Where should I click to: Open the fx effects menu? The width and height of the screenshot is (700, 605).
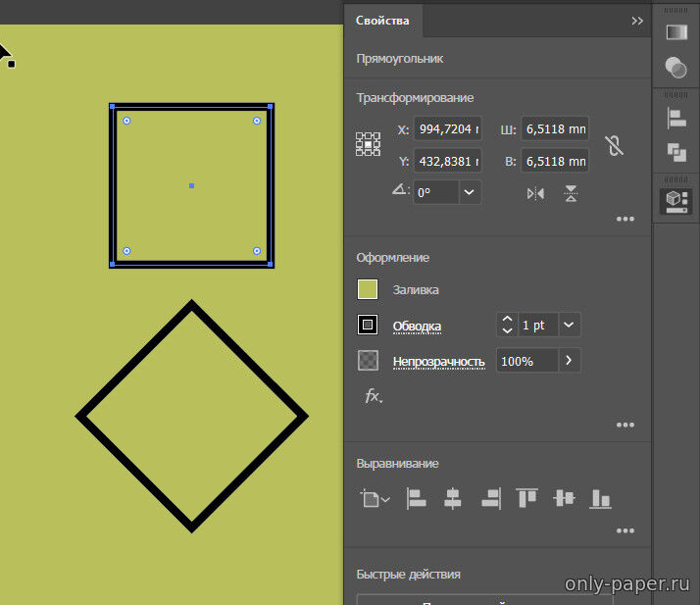coord(373,396)
